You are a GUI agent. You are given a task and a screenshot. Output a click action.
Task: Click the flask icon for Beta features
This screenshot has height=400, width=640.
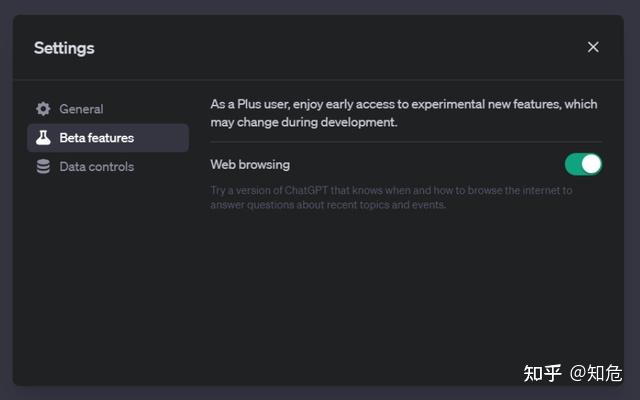tap(43, 138)
